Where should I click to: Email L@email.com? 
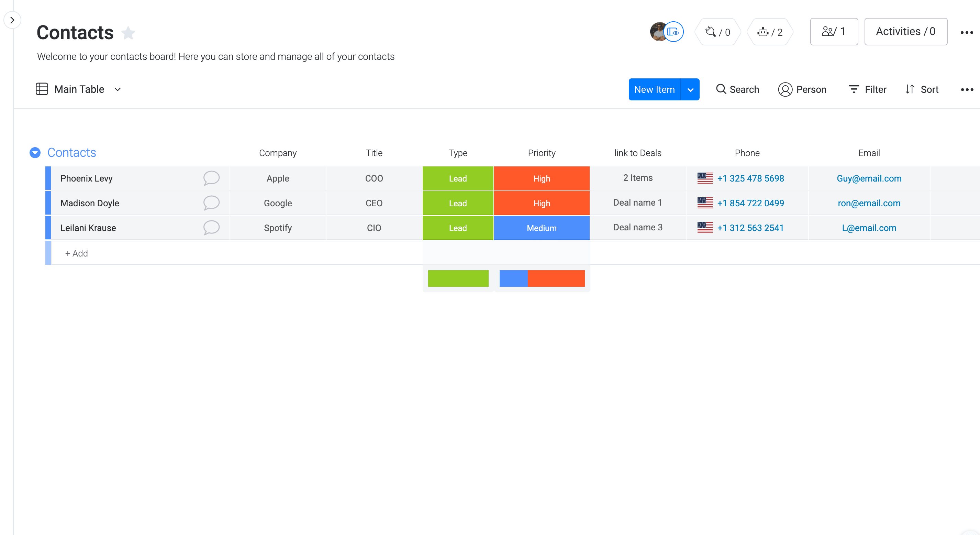tap(869, 228)
